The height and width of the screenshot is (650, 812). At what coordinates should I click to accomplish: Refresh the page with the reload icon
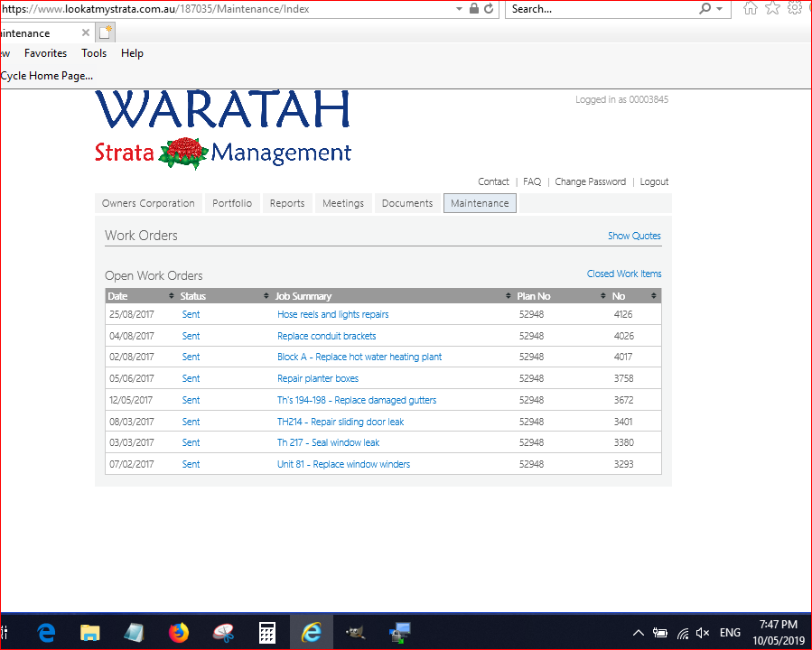tap(489, 8)
